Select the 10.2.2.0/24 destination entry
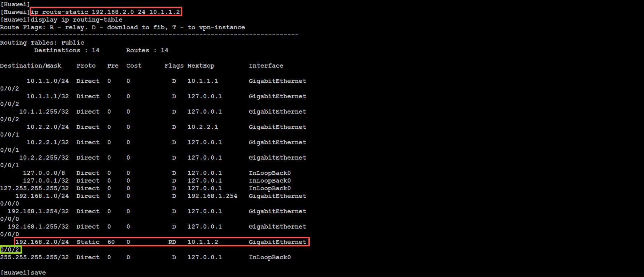The height and width of the screenshot is (277, 644). point(48,127)
